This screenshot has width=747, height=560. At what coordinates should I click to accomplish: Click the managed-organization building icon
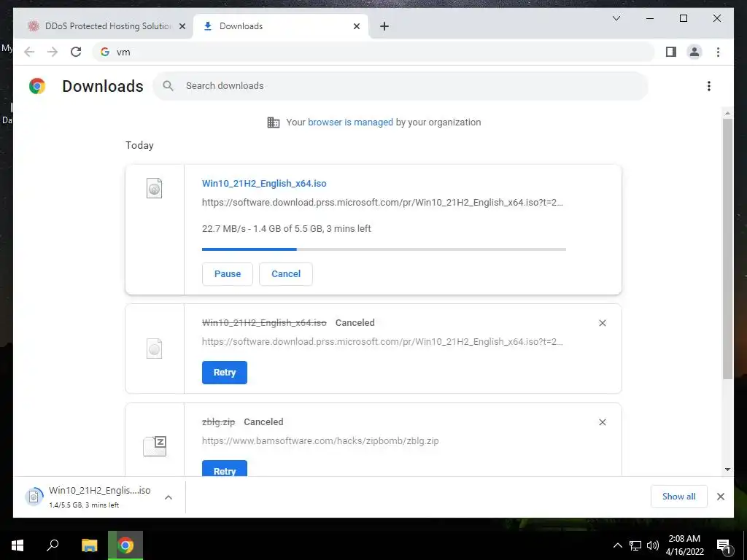coord(274,122)
